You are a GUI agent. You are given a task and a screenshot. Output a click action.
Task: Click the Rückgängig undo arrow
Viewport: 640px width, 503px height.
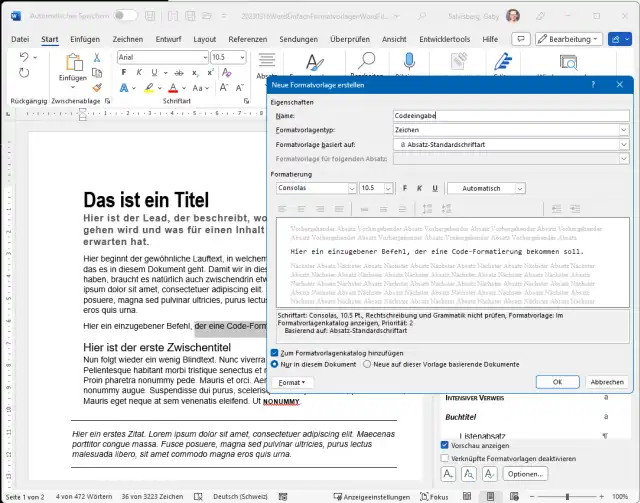(x=24, y=56)
